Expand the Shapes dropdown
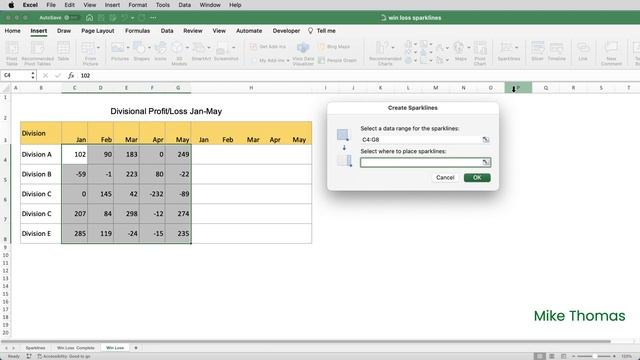This screenshot has width=640, height=360. (149, 47)
